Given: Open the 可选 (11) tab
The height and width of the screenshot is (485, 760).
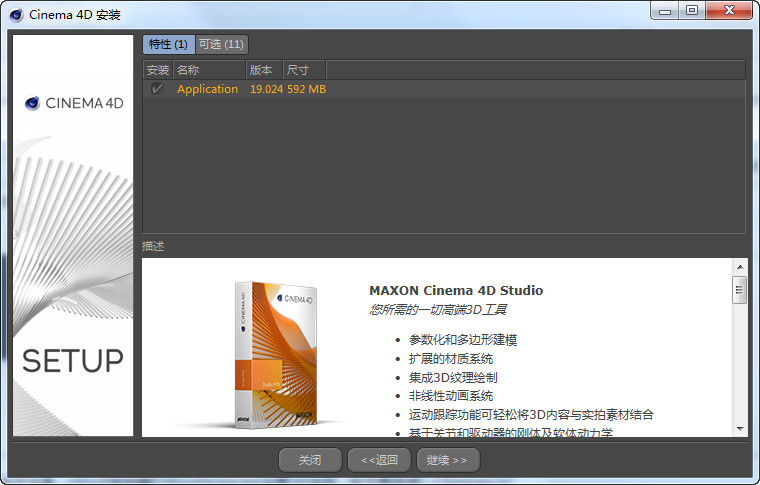Looking at the screenshot, I should pyautogui.click(x=221, y=45).
